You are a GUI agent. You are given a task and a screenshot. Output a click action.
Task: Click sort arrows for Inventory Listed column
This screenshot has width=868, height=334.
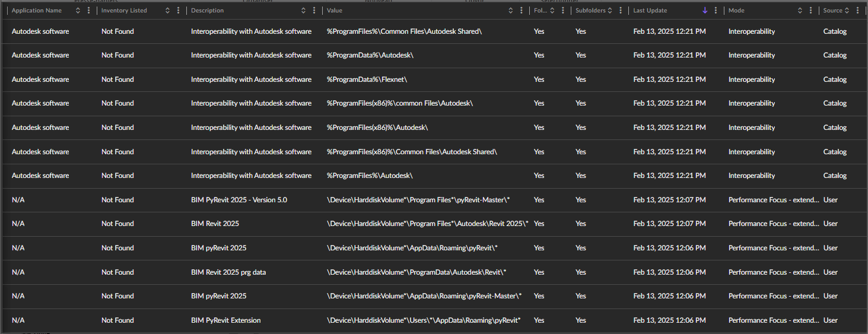click(167, 11)
